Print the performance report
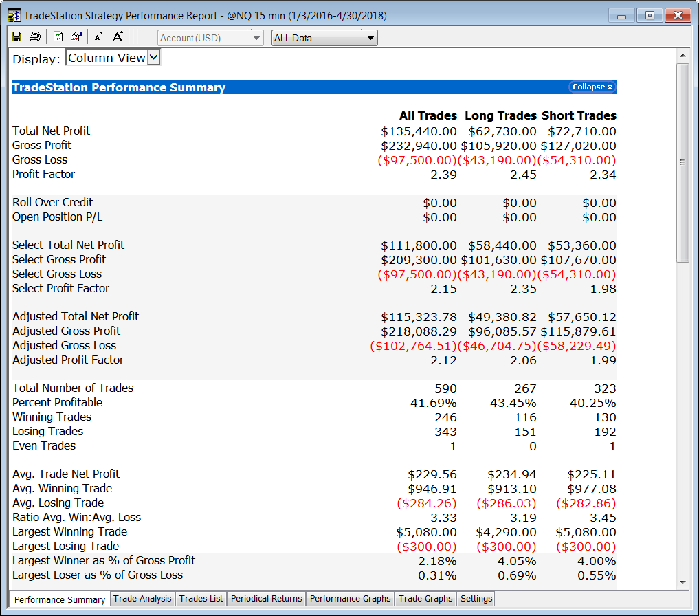Screen dimensions: 699x616 (35, 37)
